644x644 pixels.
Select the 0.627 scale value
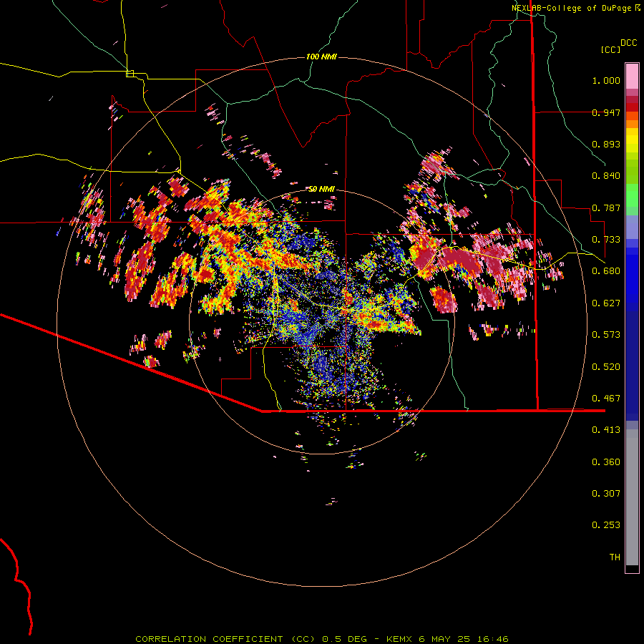tap(606, 303)
